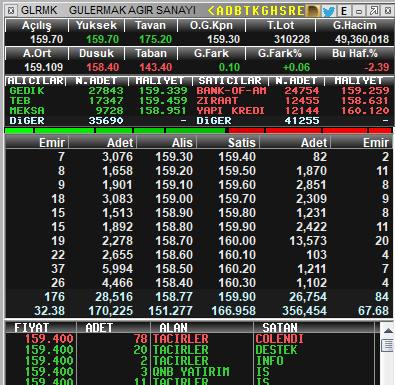Click the Alis column header
This screenshot has height=385, width=395.
tap(167, 143)
